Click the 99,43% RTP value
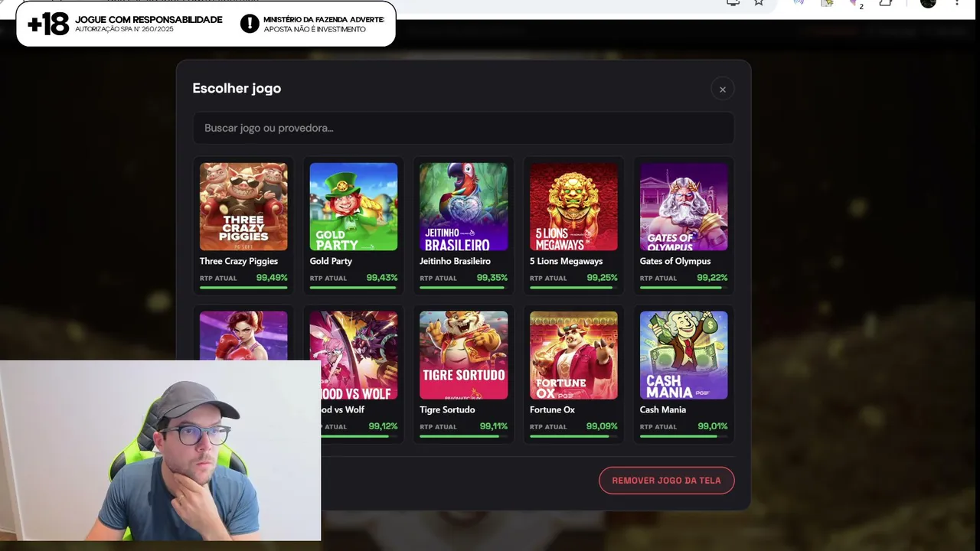 pos(382,278)
